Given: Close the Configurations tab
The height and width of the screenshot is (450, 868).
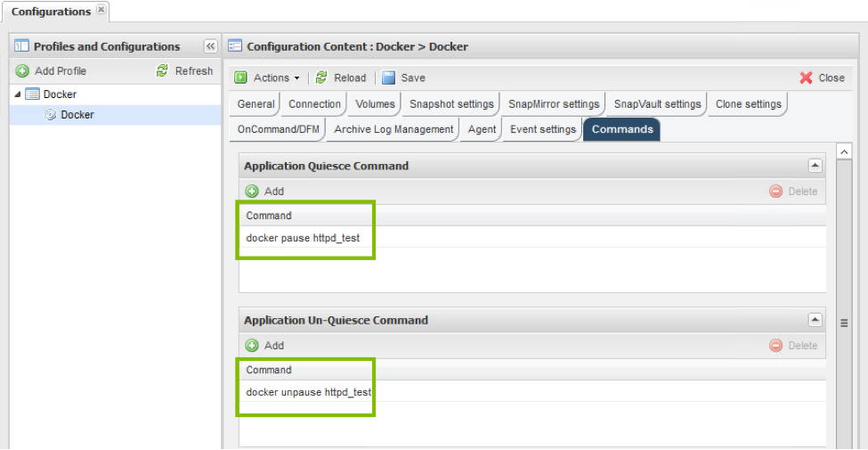Looking at the screenshot, I should (101, 11).
